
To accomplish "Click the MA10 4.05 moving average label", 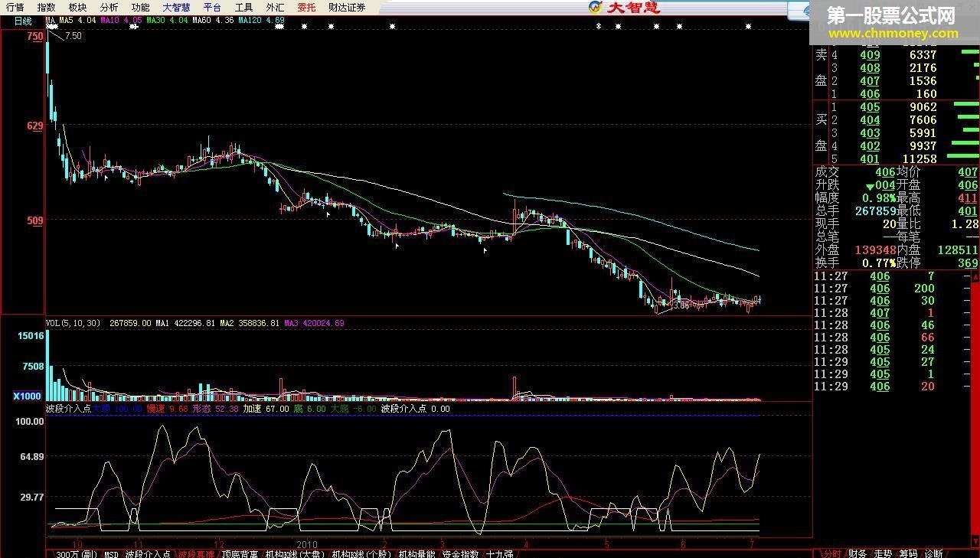I will pos(121,21).
